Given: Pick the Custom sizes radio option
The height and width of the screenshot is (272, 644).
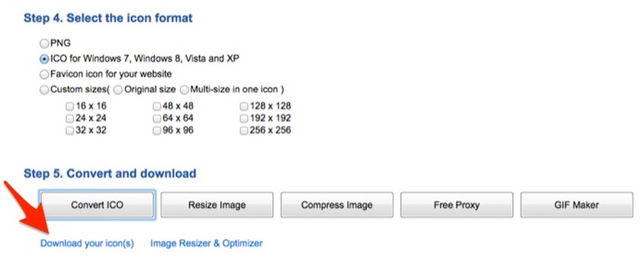Looking at the screenshot, I should (44, 90).
